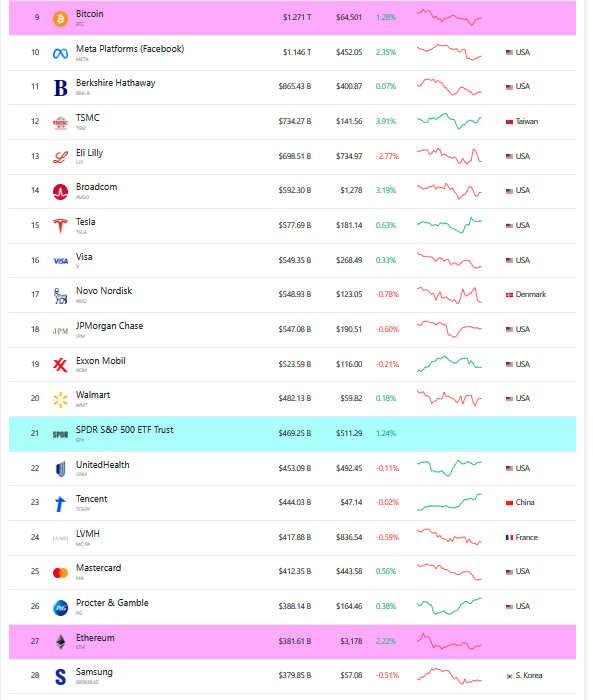Select Broadcom price $1,278

351,191
